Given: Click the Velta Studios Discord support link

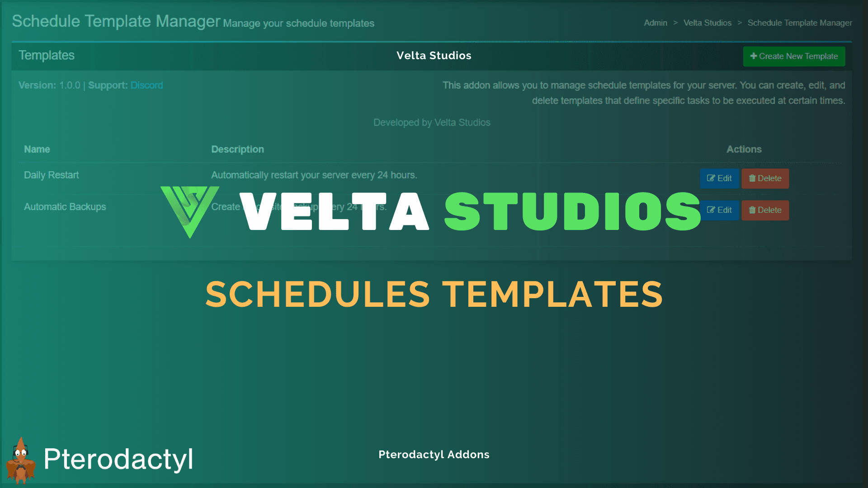Looking at the screenshot, I should [x=146, y=85].
